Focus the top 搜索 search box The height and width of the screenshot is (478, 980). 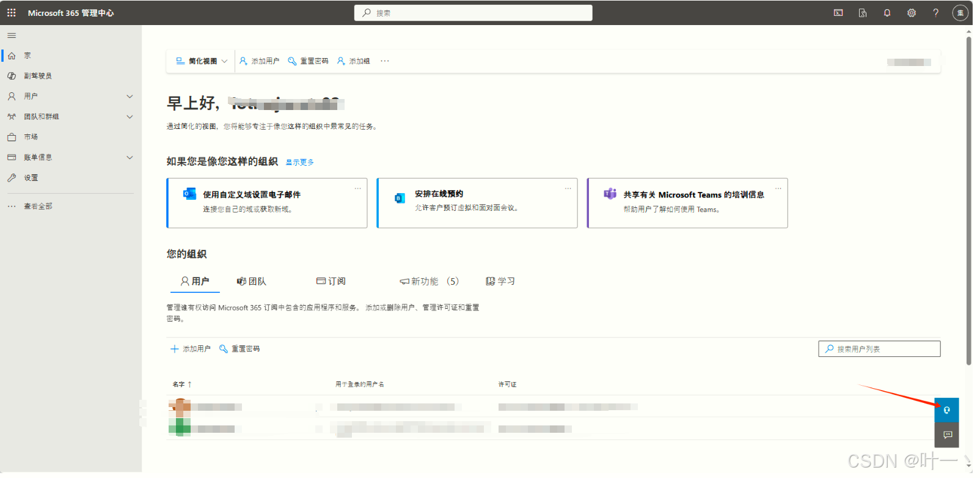473,13
